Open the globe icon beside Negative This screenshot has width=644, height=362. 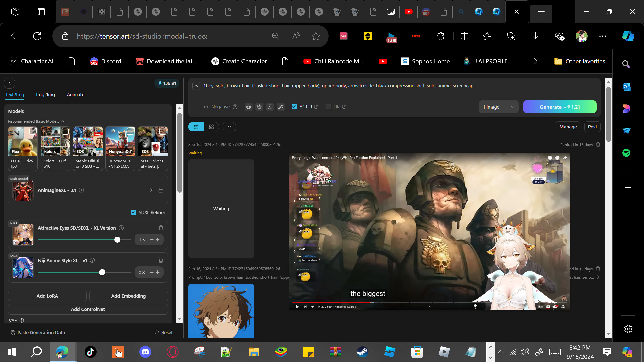[x=248, y=107]
